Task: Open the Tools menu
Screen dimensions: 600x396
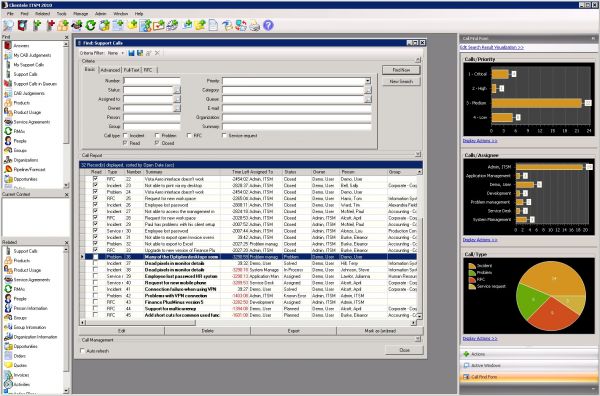Action: tap(61, 13)
